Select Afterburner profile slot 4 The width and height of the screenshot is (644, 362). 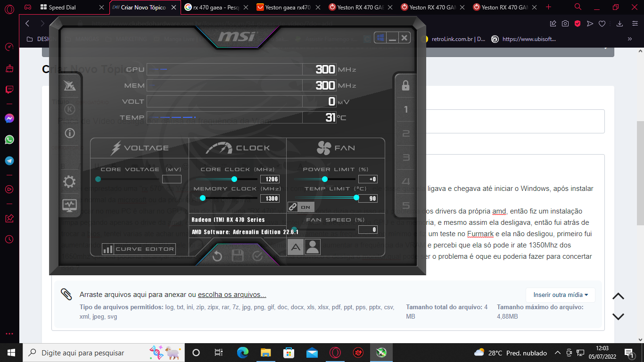point(405,182)
